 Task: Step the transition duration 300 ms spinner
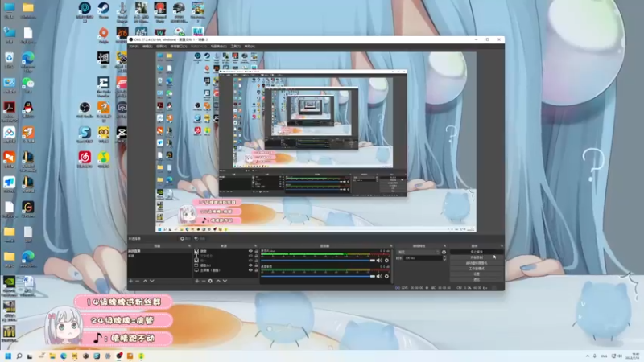[444, 258]
